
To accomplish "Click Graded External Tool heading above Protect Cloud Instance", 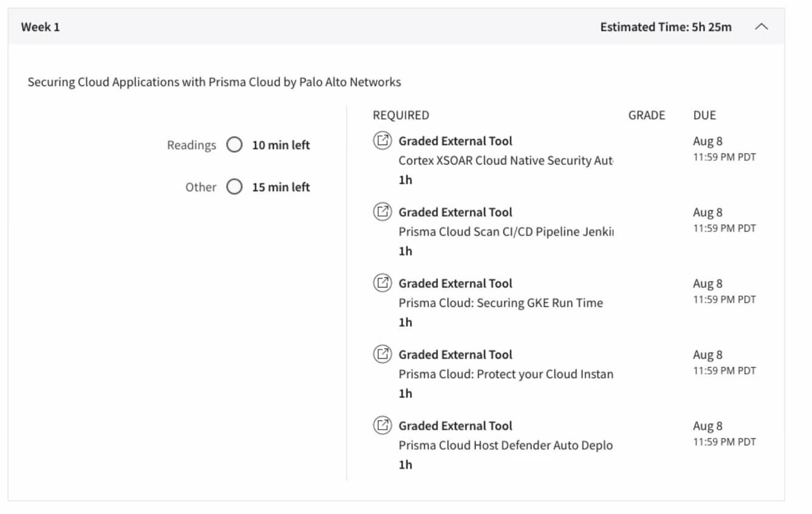I will pos(455,354).
